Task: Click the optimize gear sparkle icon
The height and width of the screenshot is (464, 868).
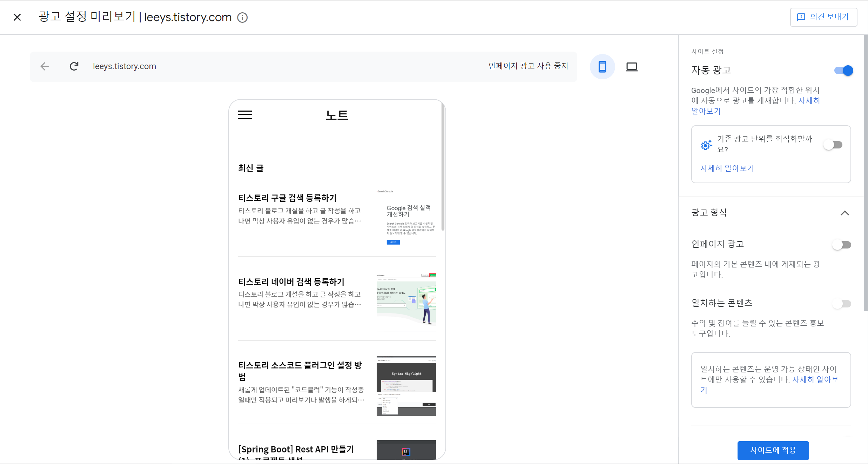Action: (706, 145)
